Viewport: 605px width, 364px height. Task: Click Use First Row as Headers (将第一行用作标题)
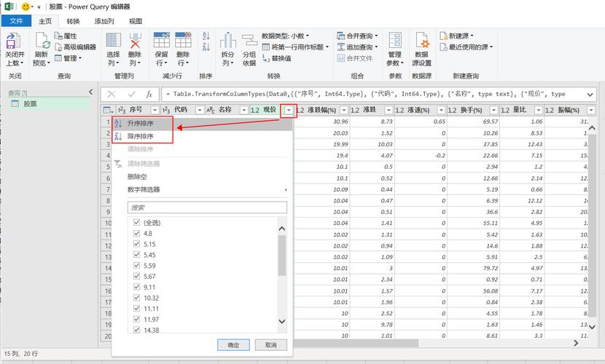coord(295,47)
